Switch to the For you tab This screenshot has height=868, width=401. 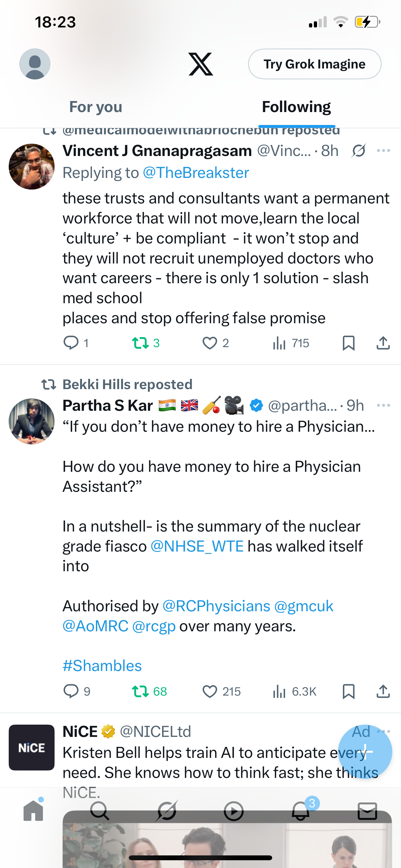[96, 107]
